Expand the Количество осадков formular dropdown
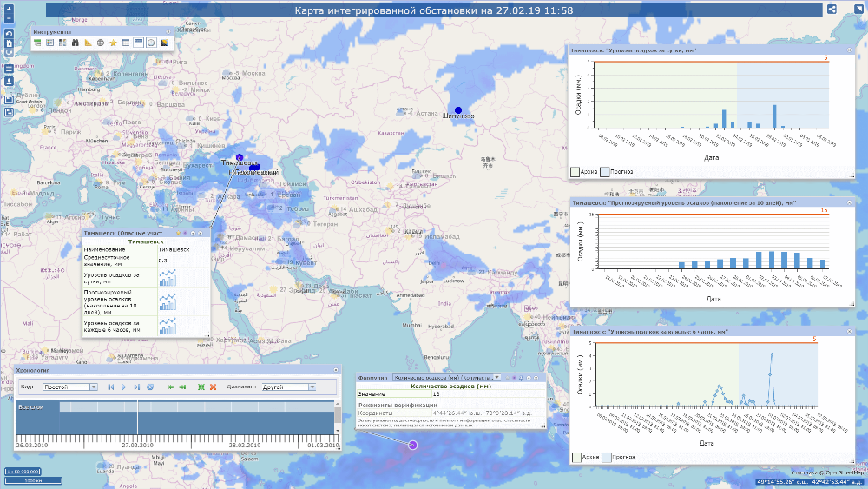Image resolution: width=868 pixels, height=489 pixels. click(497, 378)
